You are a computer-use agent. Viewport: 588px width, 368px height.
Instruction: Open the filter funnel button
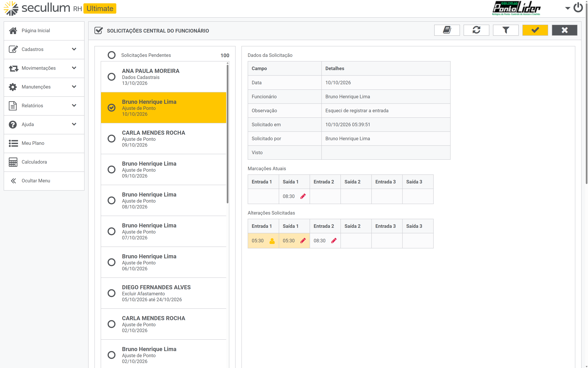click(506, 30)
